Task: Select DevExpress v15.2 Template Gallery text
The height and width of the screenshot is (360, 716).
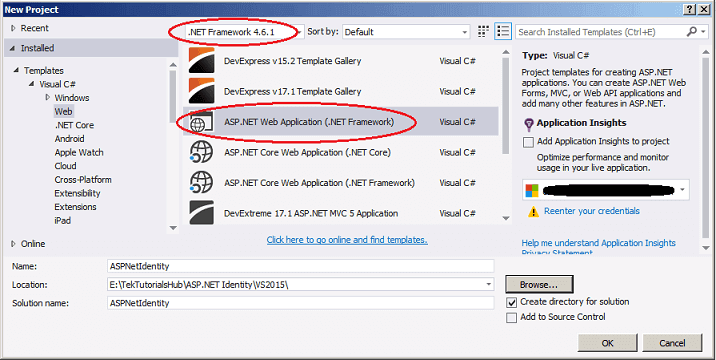Action: [x=292, y=61]
